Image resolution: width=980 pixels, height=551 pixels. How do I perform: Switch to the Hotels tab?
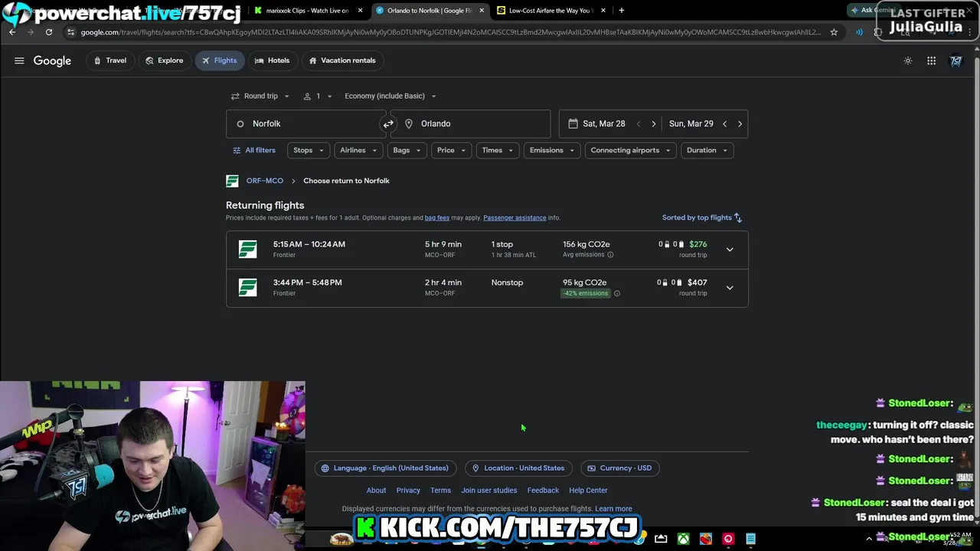pos(272,60)
